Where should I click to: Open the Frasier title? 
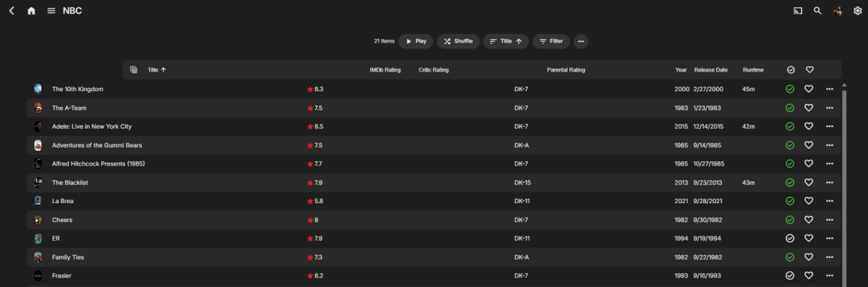tap(61, 275)
